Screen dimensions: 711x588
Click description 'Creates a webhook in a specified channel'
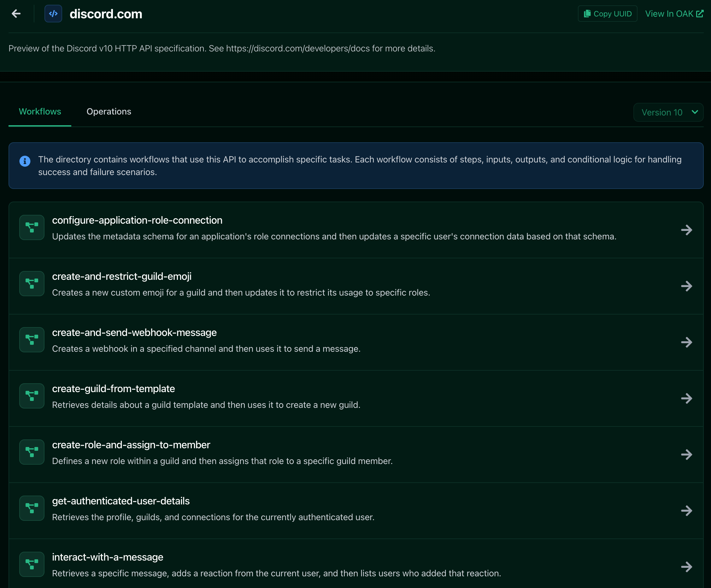click(206, 349)
